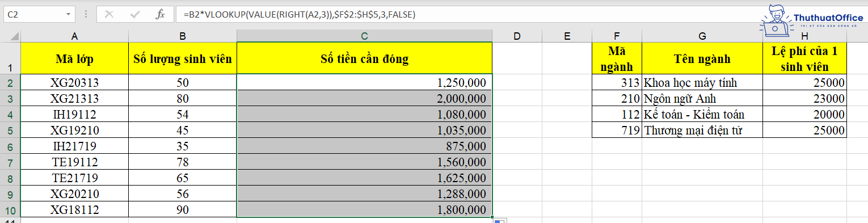Select column F header
This screenshot has height=223, width=868.
[617, 36]
